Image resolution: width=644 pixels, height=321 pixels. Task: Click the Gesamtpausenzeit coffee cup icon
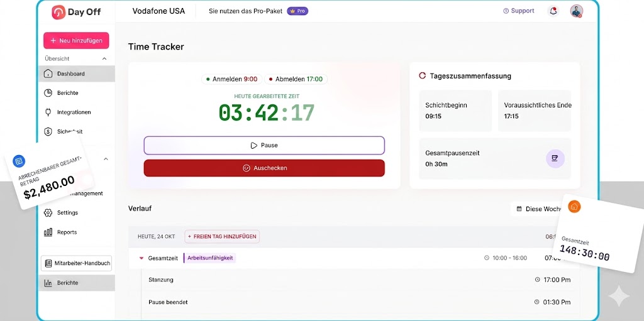point(555,158)
